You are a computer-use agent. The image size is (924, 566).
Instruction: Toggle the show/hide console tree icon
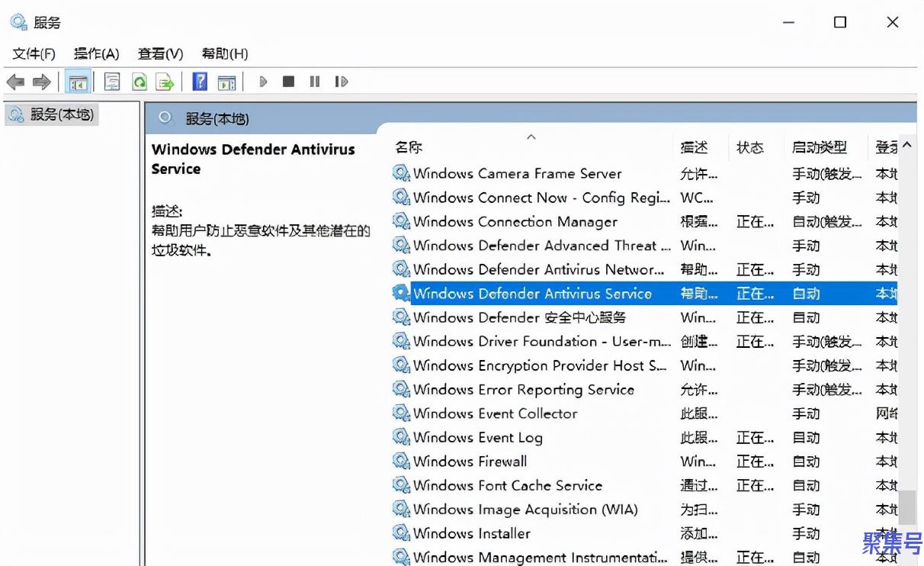pos(79,82)
